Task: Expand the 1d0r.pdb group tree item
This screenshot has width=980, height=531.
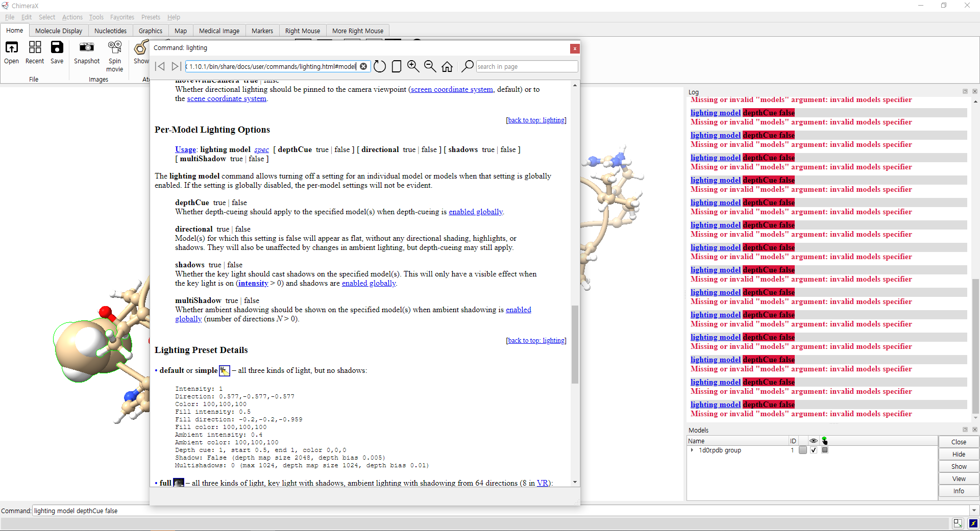Action: click(692, 450)
